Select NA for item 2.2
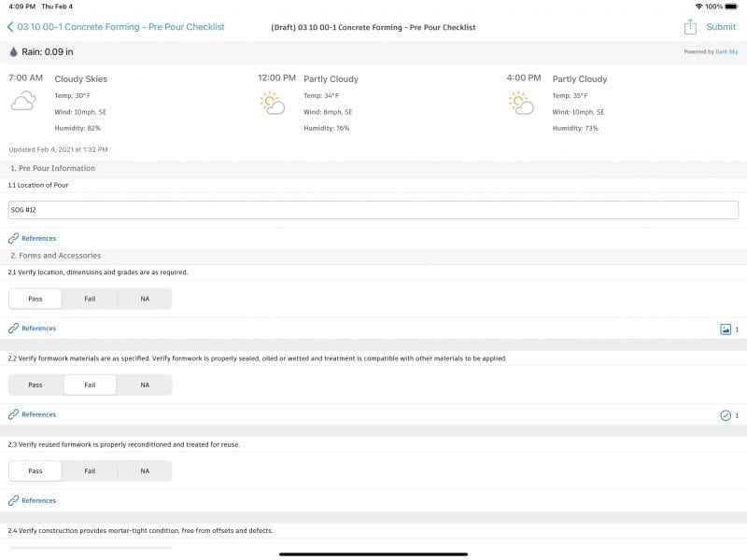747x560 pixels. (x=145, y=385)
